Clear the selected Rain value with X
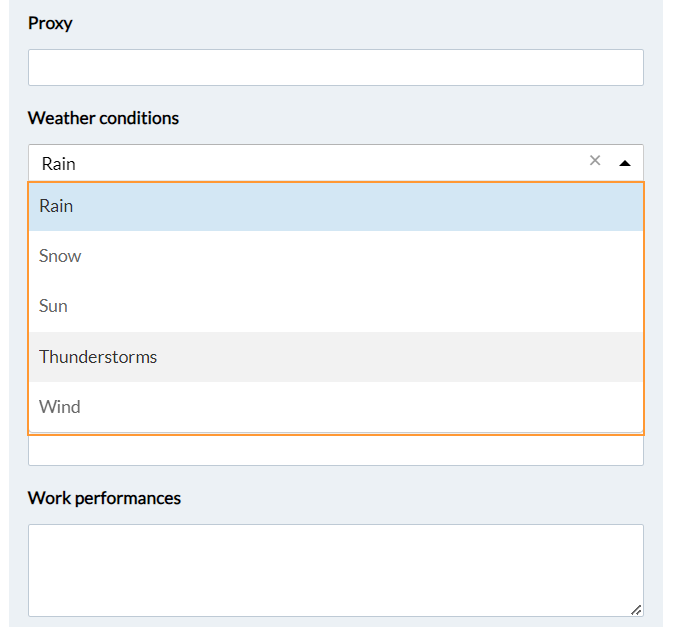This screenshot has width=675, height=627. coord(595,161)
